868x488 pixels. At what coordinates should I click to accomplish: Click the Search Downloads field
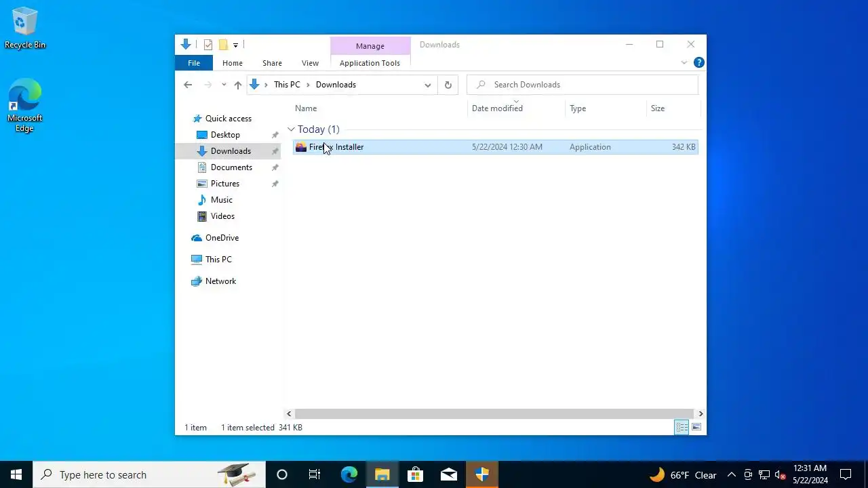click(583, 85)
